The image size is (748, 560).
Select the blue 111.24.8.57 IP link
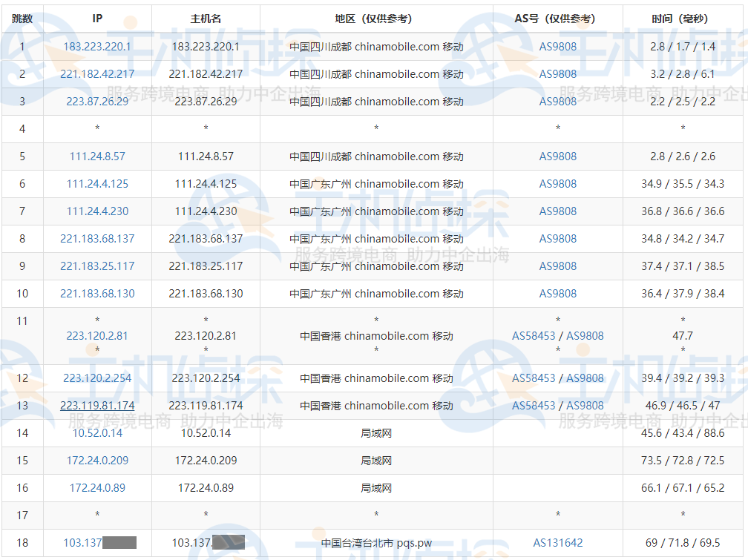click(x=97, y=157)
